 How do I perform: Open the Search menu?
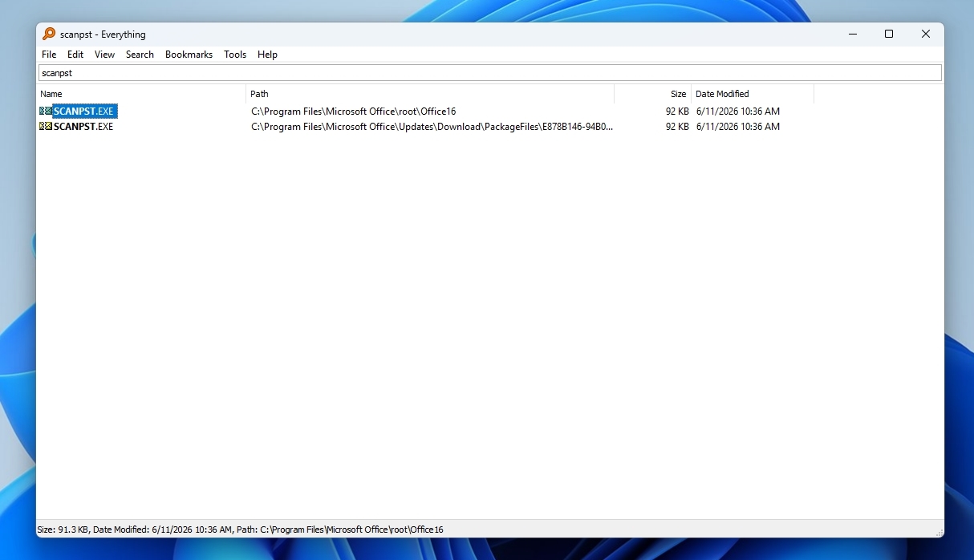click(140, 55)
